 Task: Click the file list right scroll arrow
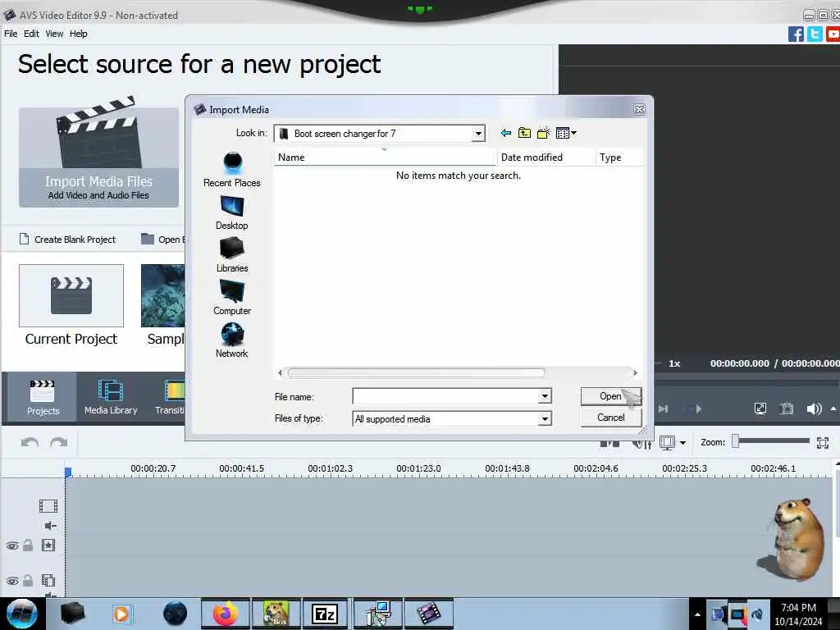click(x=635, y=373)
